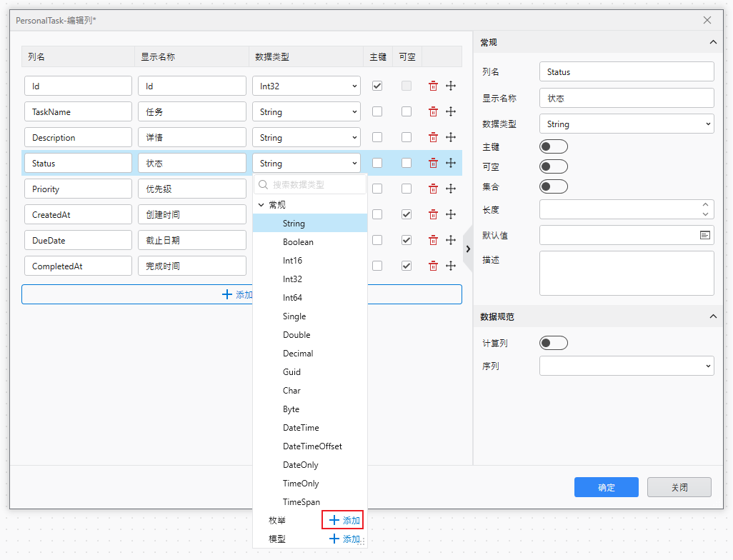Click the drag handle on the CompletedAt row

pos(452,265)
